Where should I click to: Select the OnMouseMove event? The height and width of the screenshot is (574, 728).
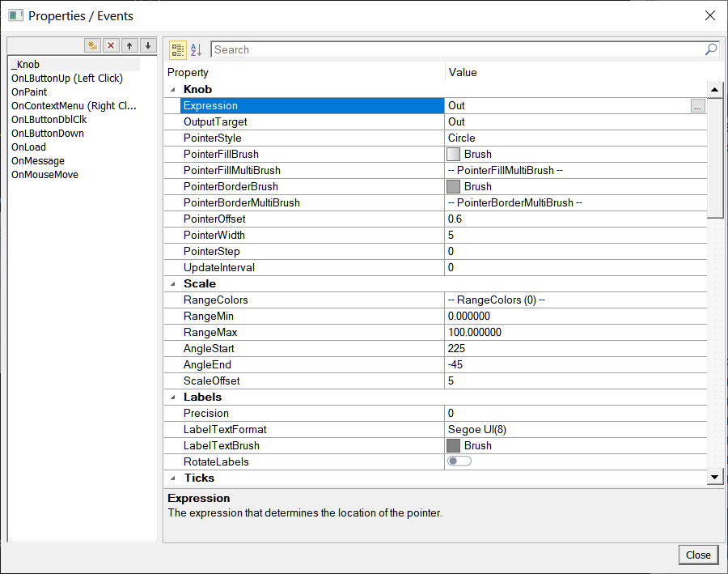(45, 175)
